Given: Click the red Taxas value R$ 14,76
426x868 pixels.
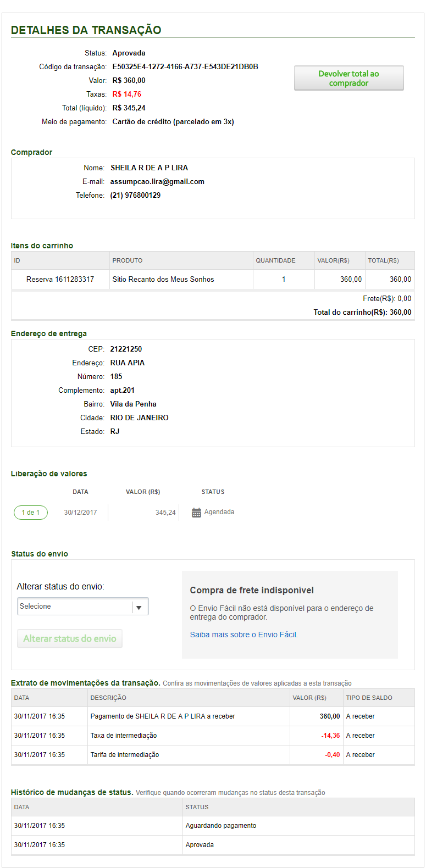Looking at the screenshot, I should (x=127, y=94).
